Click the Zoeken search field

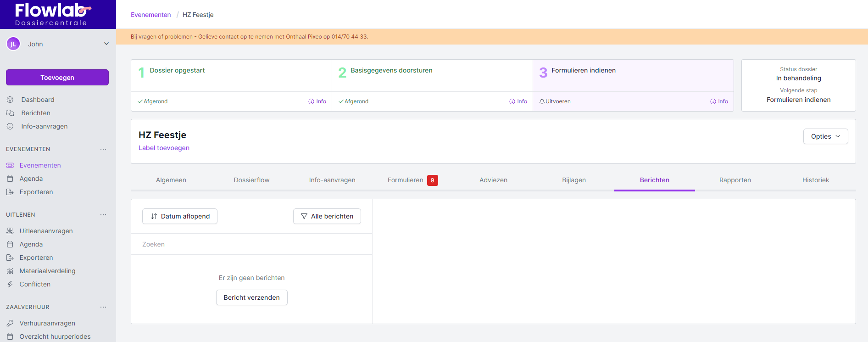pos(251,244)
